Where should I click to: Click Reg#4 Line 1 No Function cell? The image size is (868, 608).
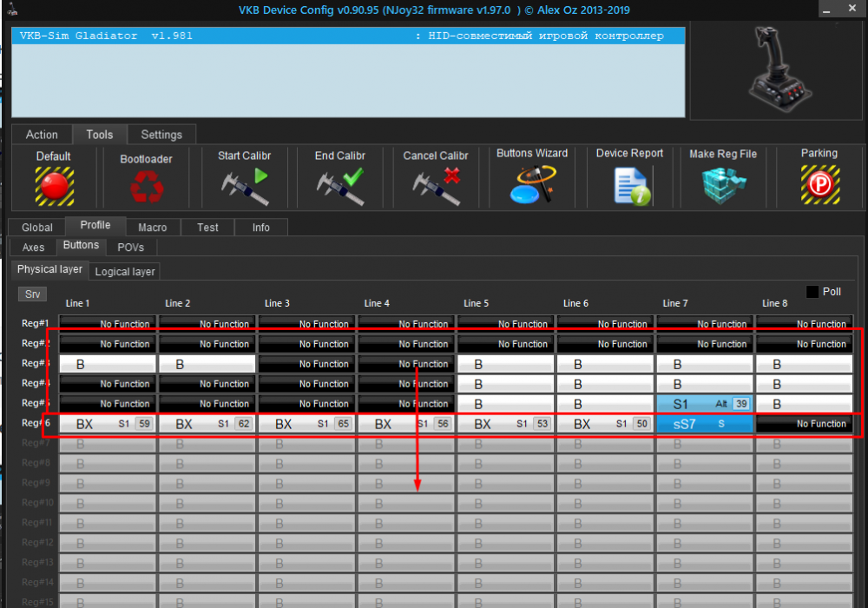[x=108, y=384]
